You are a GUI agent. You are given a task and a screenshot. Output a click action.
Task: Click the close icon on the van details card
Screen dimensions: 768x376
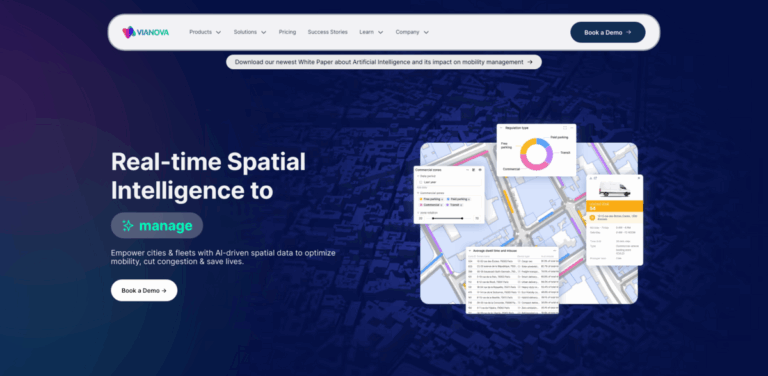tap(638, 179)
